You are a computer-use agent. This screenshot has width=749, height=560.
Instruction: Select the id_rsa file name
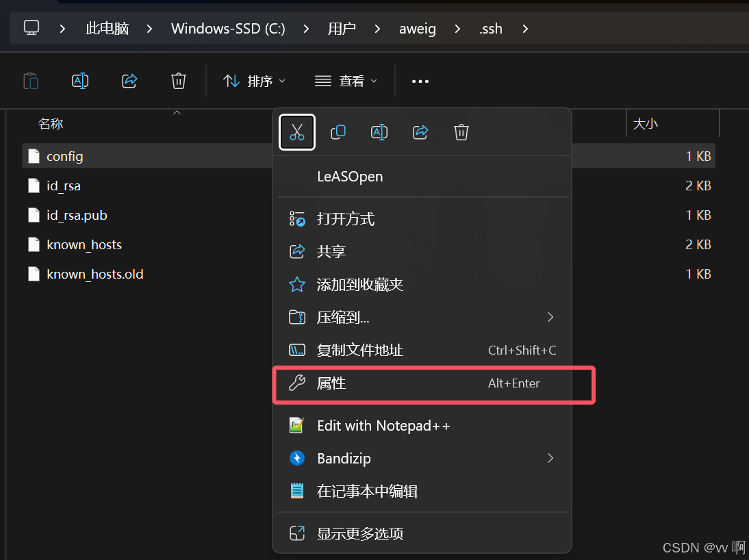click(x=64, y=186)
